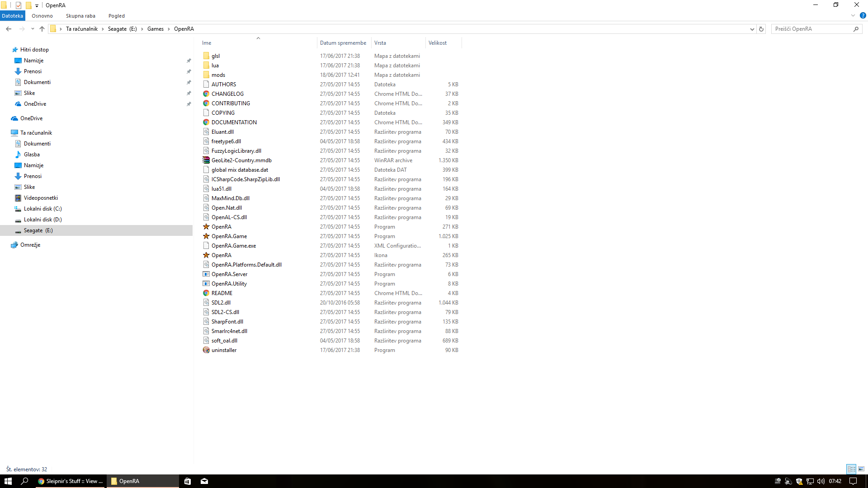Select the uninstaller program icon
Screen dimensions: 868x488
click(x=206, y=350)
